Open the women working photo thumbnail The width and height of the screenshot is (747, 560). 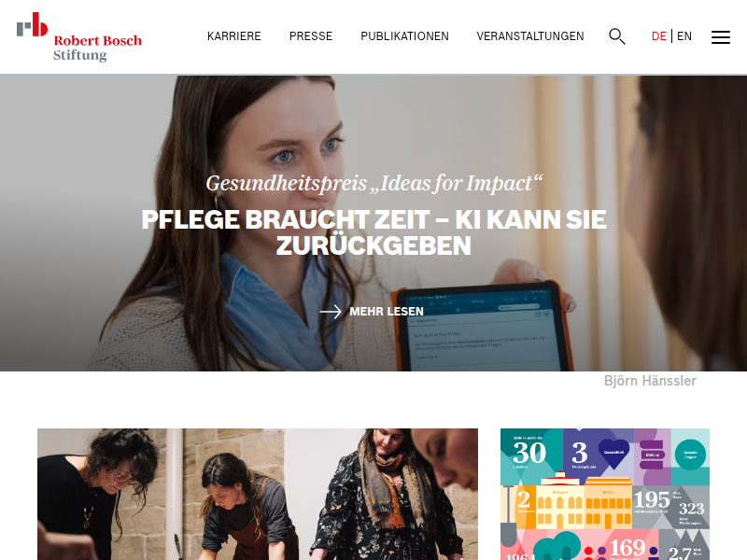click(258, 495)
